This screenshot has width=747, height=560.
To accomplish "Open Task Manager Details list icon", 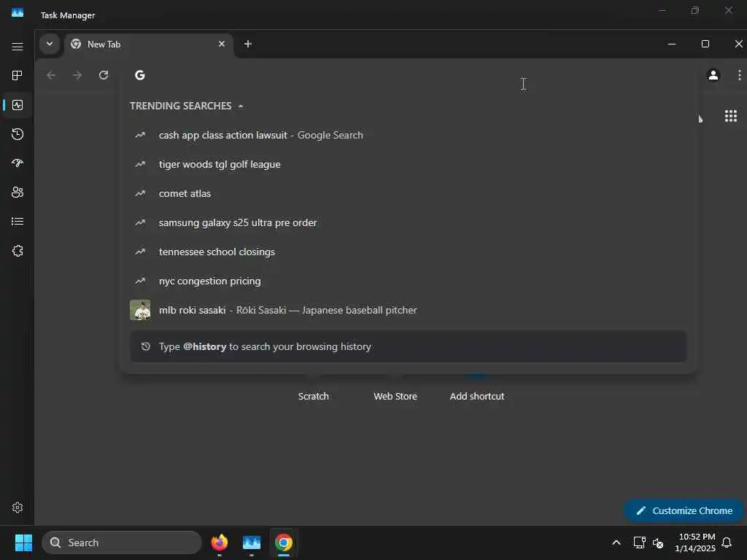I will point(18,222).
